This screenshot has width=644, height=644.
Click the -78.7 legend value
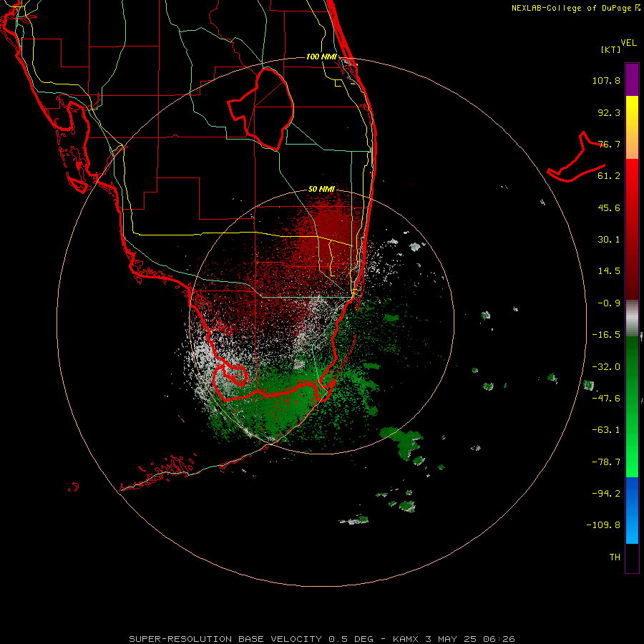click(606, 462)
